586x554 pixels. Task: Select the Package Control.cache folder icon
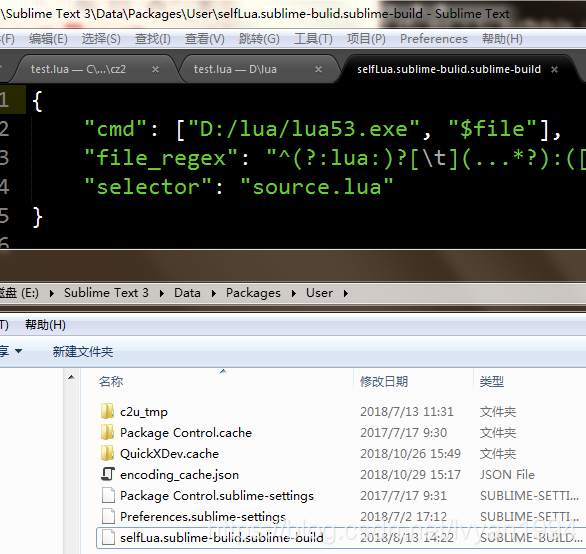(108, 432)
